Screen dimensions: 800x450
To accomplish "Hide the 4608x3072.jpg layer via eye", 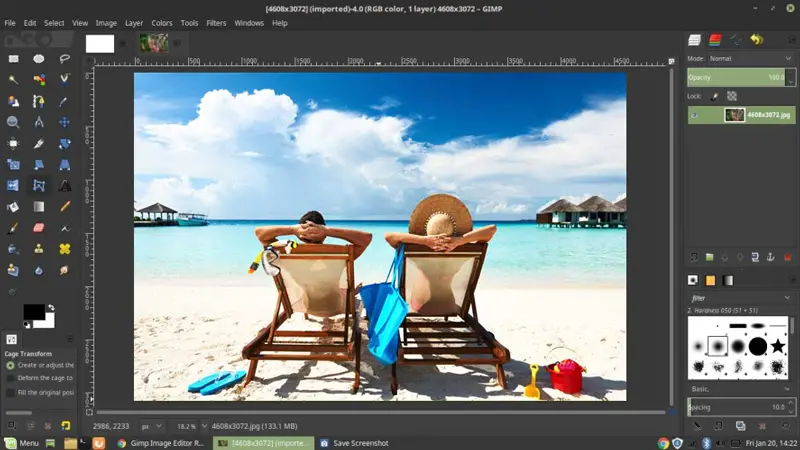I will coord(695,115).
